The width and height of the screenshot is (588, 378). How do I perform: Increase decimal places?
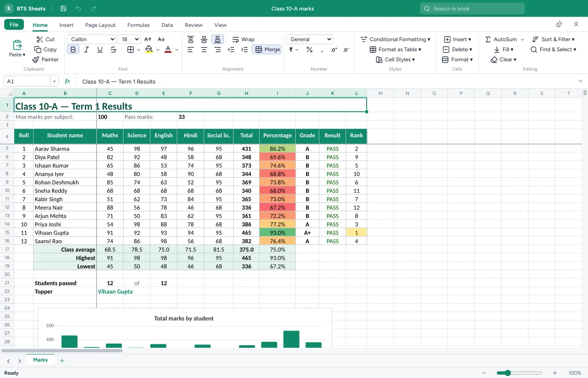click(x=334, y=50)
